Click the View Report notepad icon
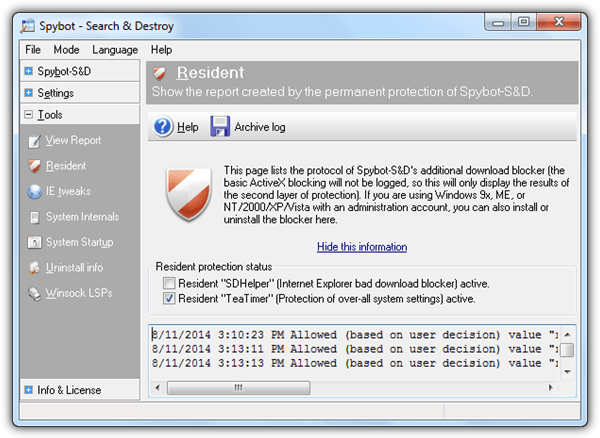600x438 pixels. [x=34, y=141]
